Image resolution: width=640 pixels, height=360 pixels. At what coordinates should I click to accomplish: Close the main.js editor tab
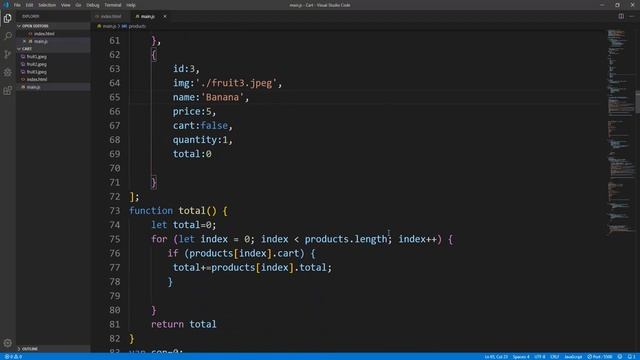click(165, 16)
